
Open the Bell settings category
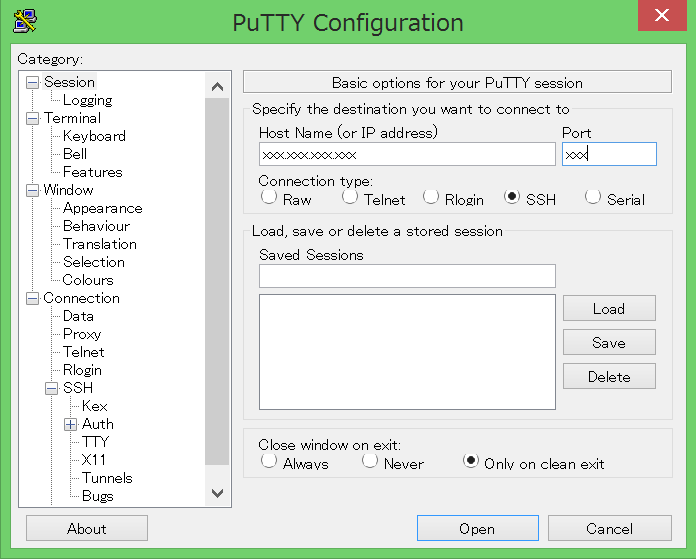click(75, 154)
